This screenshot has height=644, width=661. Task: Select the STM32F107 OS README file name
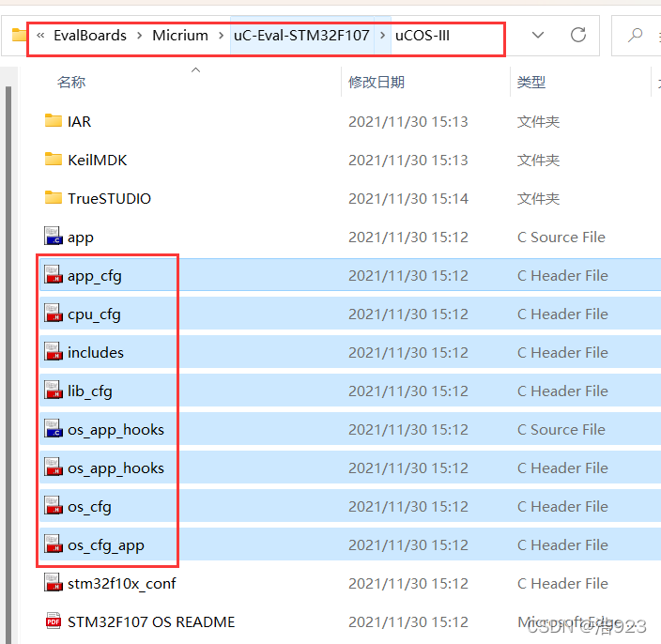[x=151, y=622]
